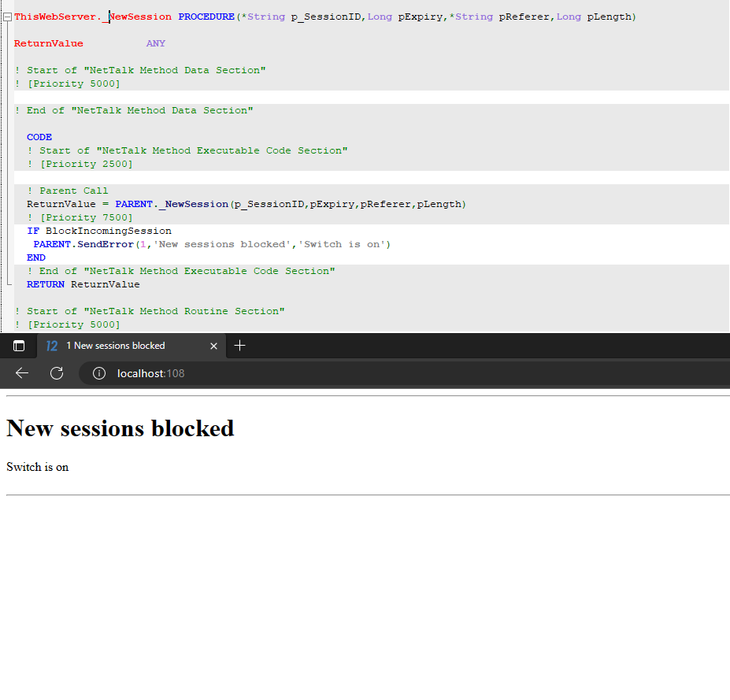Viewport: 730px width, 700px height.
Task: Click the PARENT.SendError code line
Action: [x=211, y=244]
